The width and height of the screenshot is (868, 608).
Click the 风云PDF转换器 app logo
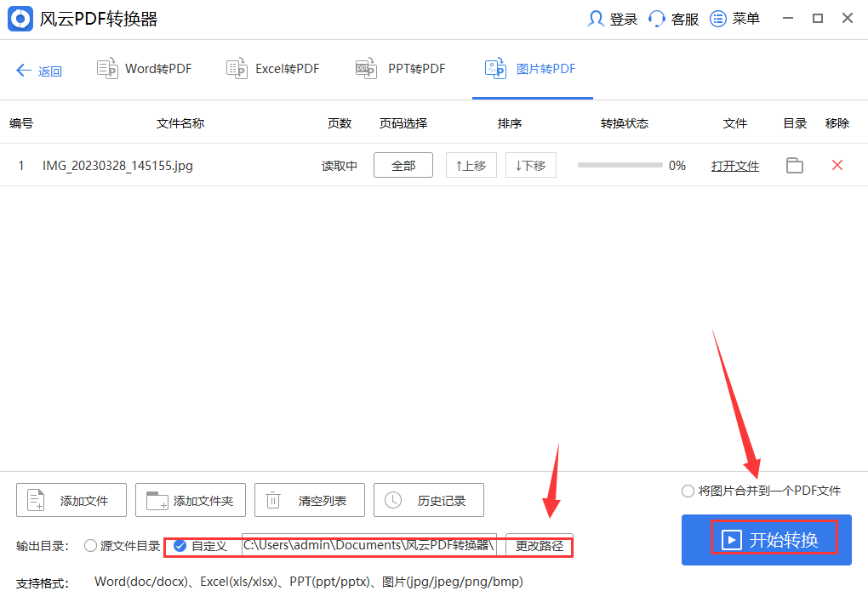[20, 18]
